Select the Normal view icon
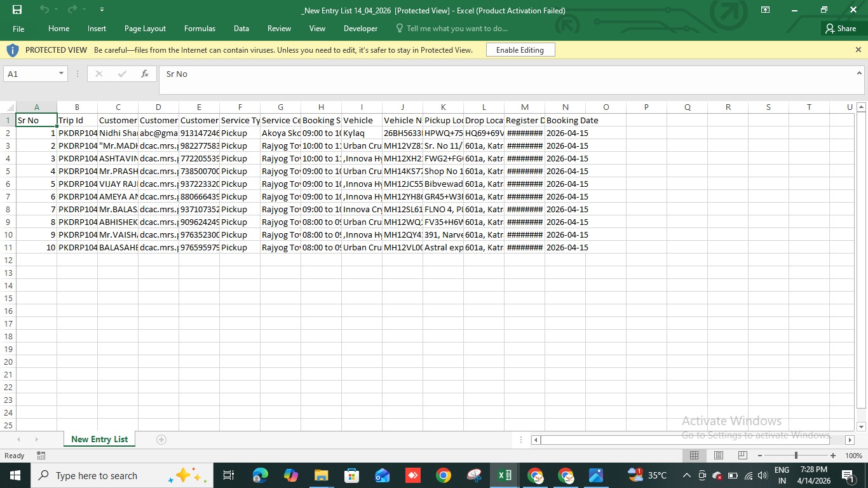The height and width of the screenshot is (488, 868). point(694,456)
